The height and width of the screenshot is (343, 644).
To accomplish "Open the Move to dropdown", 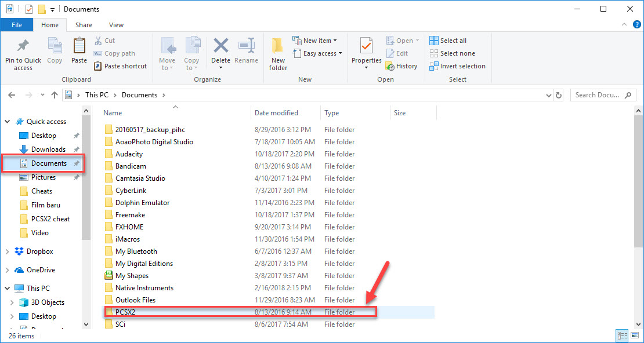I will [167, 64].
